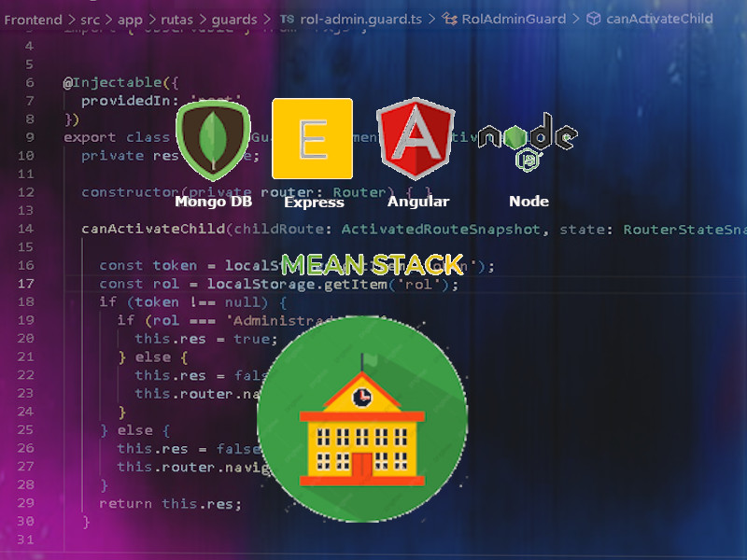Expand chevron between src and app
The image size is (747, 560).
click(108, 20)
